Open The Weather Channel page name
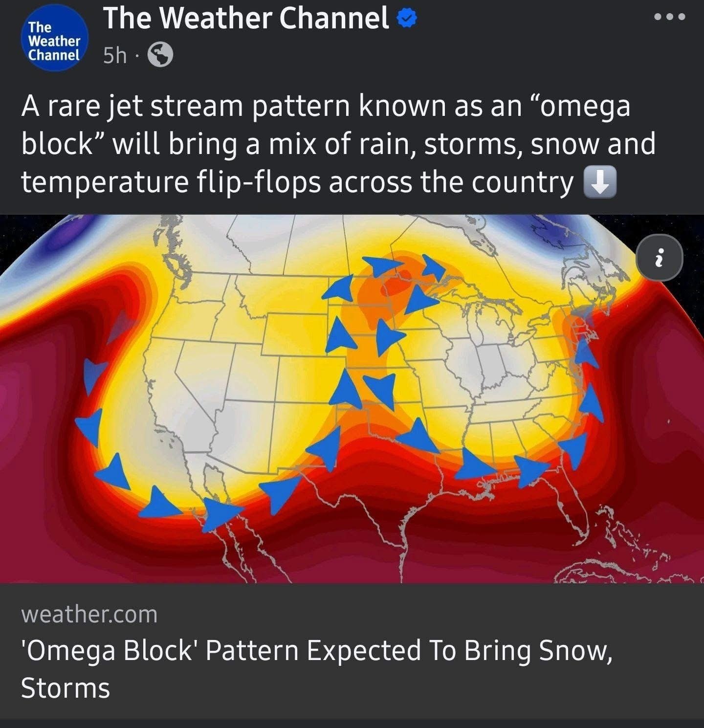Viewport: 704px width, 728px height. 246,19
